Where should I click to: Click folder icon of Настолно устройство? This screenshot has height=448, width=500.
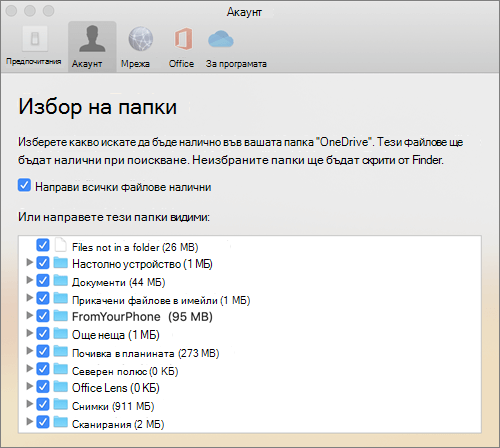pyautogui.click(x=61, y=263)
